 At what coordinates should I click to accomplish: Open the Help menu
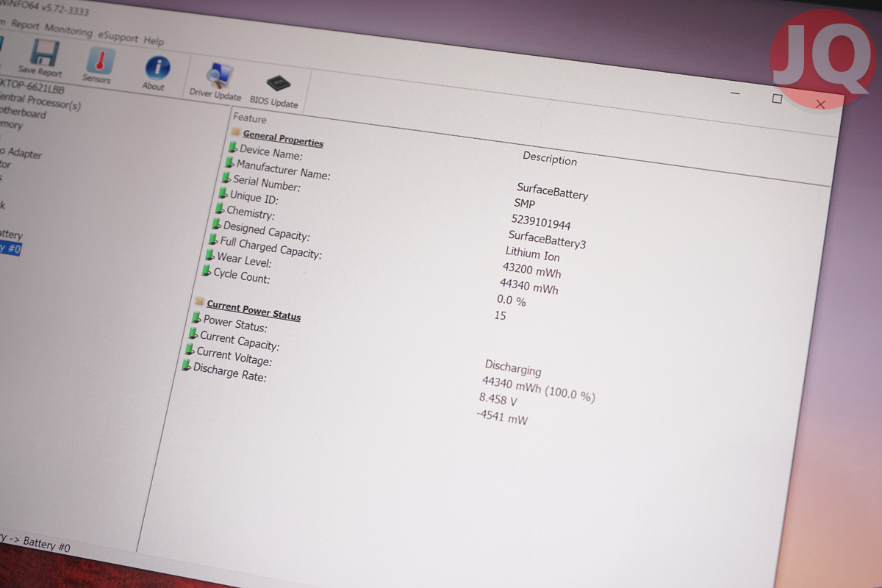pyautogui.click(x=154, y=40)
